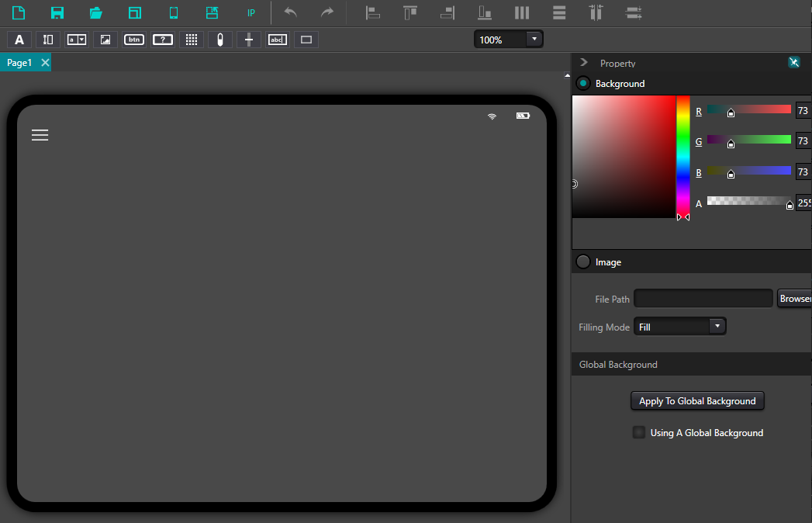Click the File Path input field
The image size is (812, 523).
[703, 299]
